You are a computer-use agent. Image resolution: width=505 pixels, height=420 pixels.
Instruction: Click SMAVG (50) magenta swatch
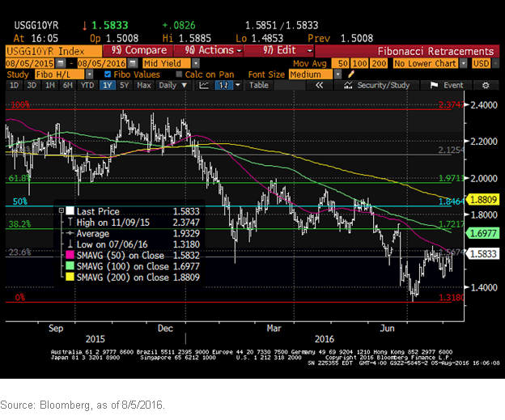point(70,255)
